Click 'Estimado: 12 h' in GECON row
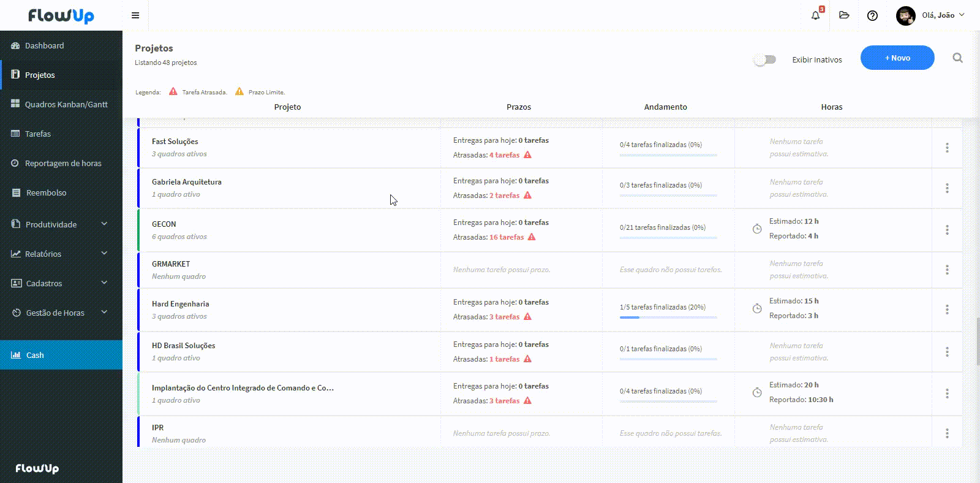The image size is (980, 483). [794, 221]
